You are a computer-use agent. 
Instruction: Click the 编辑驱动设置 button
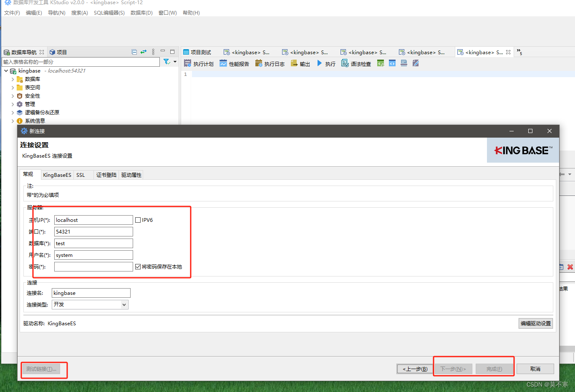[x=536, y=324]
